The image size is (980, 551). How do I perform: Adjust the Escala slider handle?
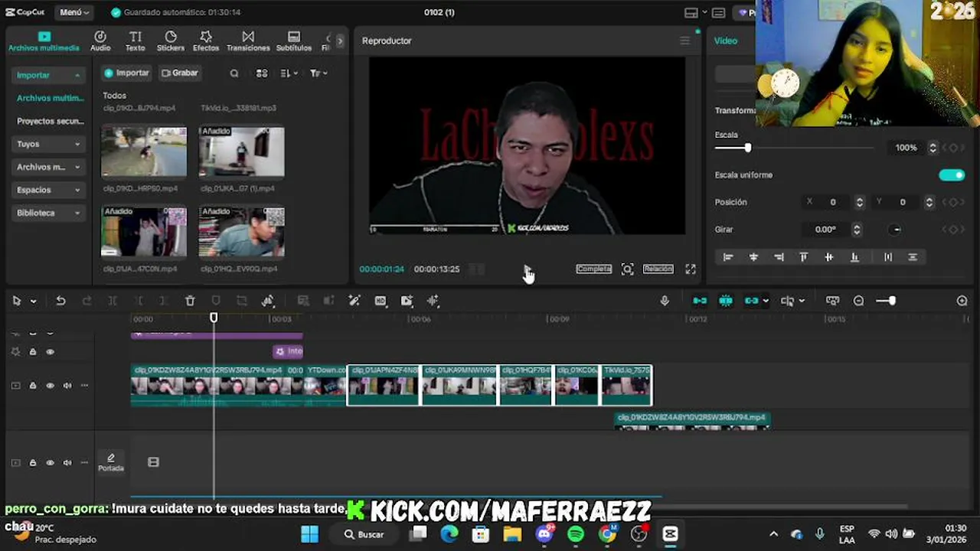coord(748,148)
